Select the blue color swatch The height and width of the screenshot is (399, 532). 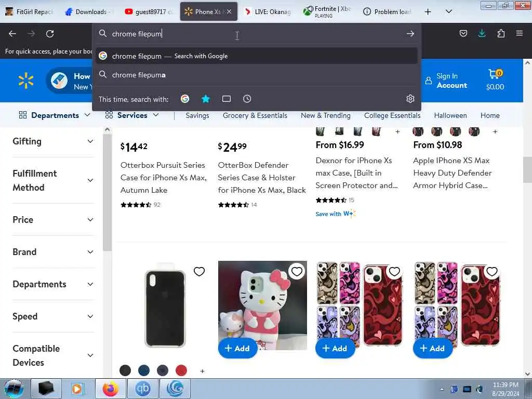pyautogui.click(x=144, y=370)
